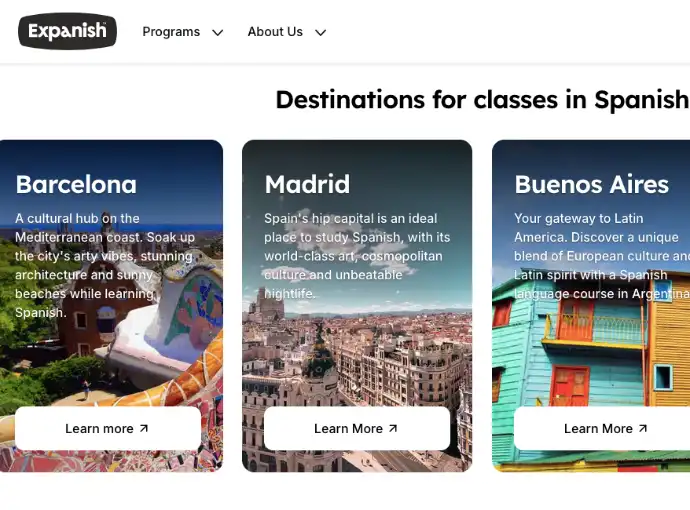Select the Barcelona card title
This screenshot has height=510, width=690.
76,184
